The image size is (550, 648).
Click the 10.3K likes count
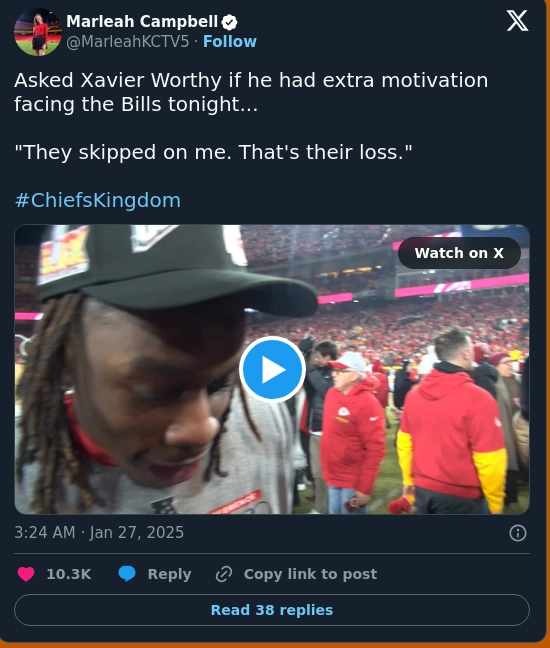[x=69, y=574]
